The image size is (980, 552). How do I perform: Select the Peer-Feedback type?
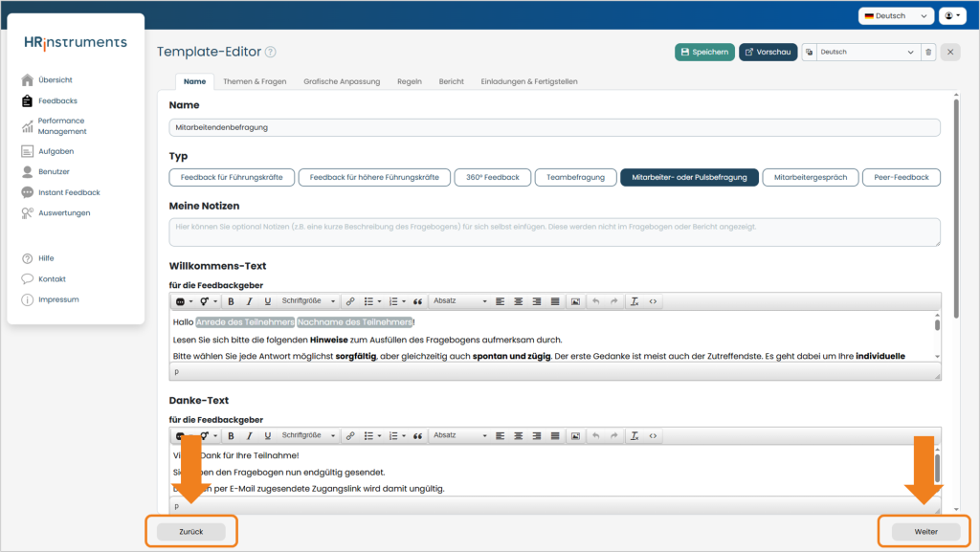coord(902,177)
